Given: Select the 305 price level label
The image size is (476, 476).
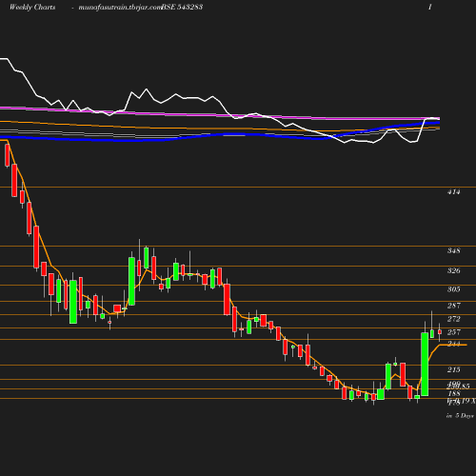Looking at the screenshot, I should pos(453,289).
